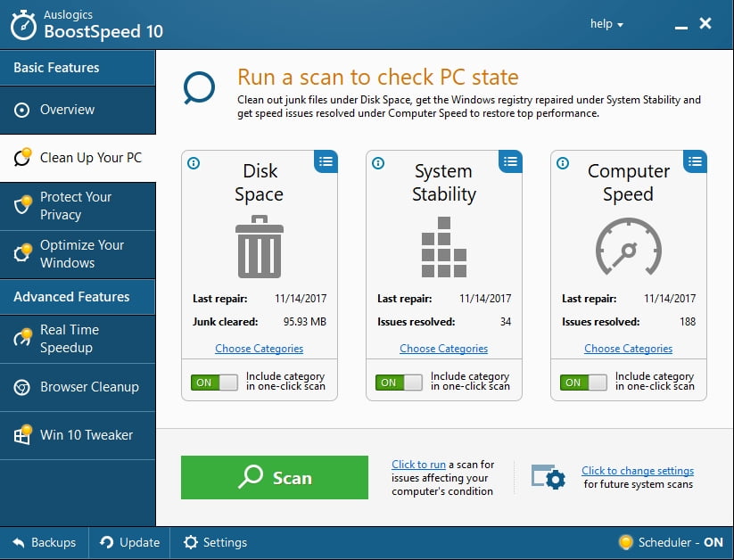Click the Scheduler lightbulb icon
734x560 pixels.
[x=625, y=542]
